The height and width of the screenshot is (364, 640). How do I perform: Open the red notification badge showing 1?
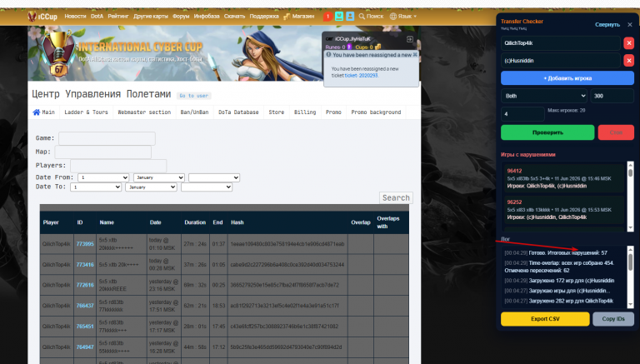[327, 17]
